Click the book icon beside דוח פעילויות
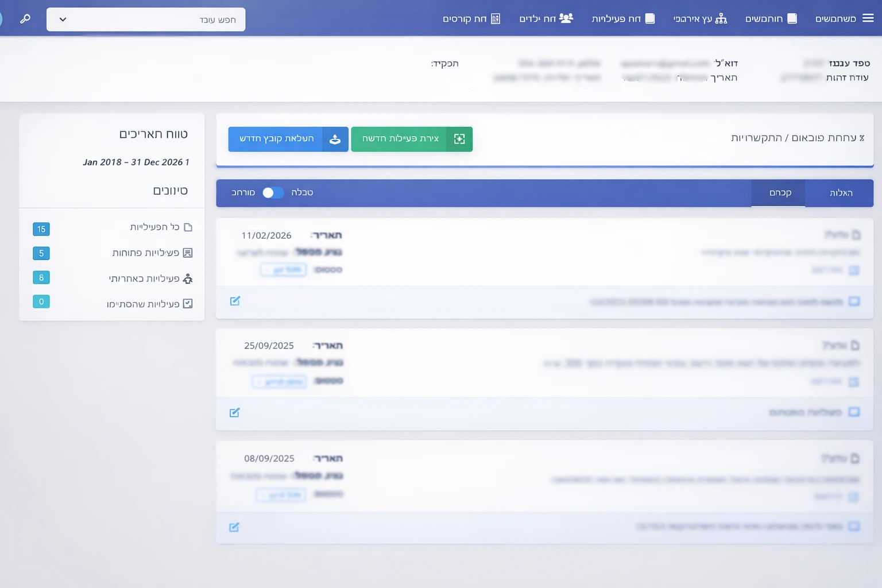Image resolution: width=882 pixels, height=588 pixels. coord(650,18)
